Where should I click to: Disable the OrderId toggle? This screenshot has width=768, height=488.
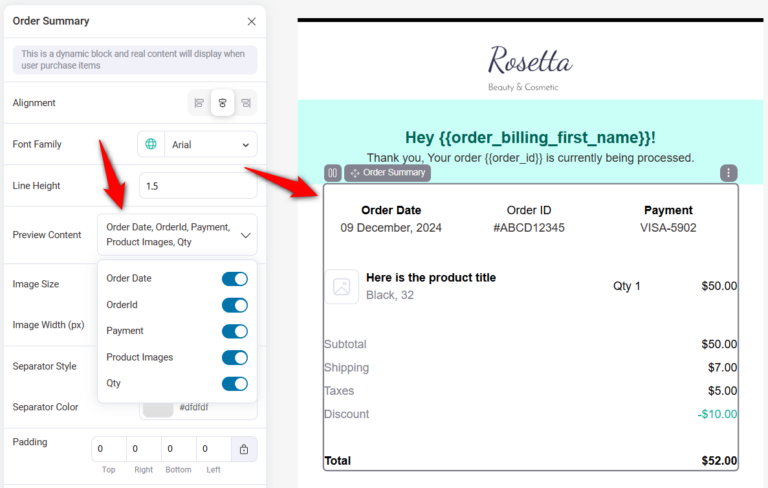click(234, 305)
